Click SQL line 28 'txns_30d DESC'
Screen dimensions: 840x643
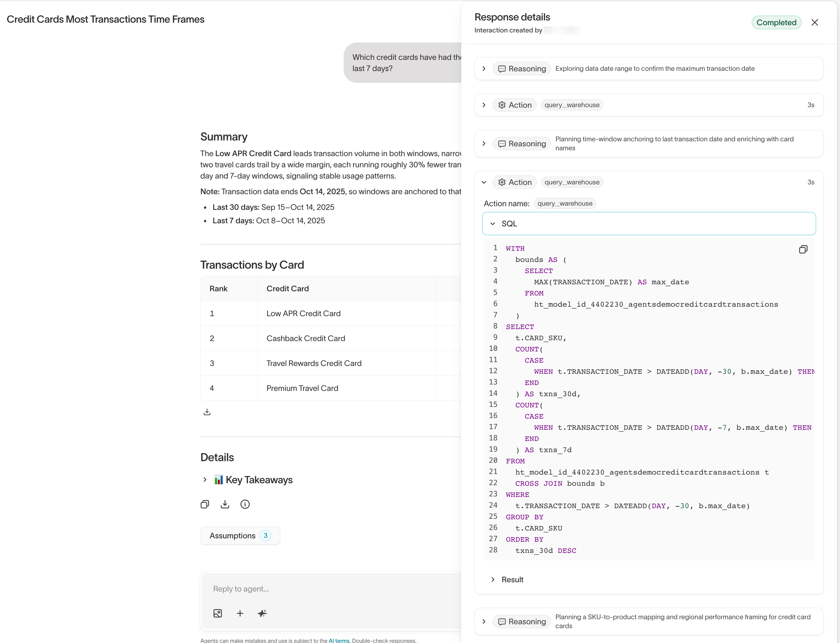point(546,550)
